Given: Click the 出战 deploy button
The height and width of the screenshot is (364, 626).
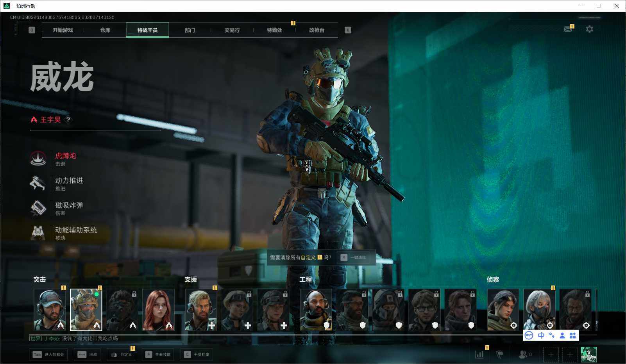Looking at the screenshot, I should [88, 355].
